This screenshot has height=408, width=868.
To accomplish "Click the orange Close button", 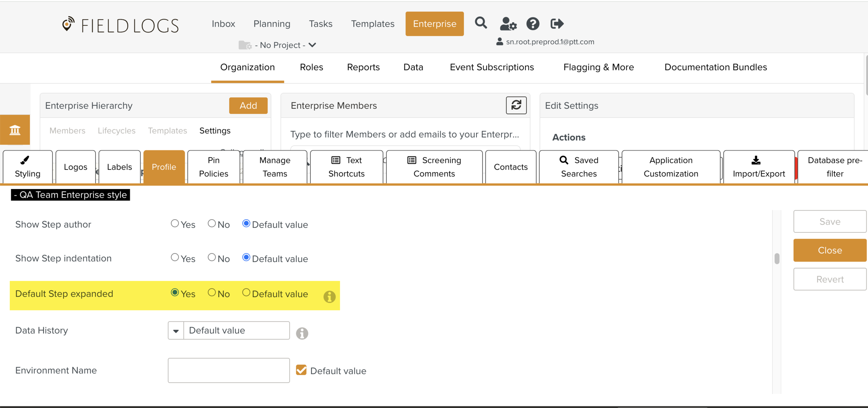I will [x=829, y=250].
